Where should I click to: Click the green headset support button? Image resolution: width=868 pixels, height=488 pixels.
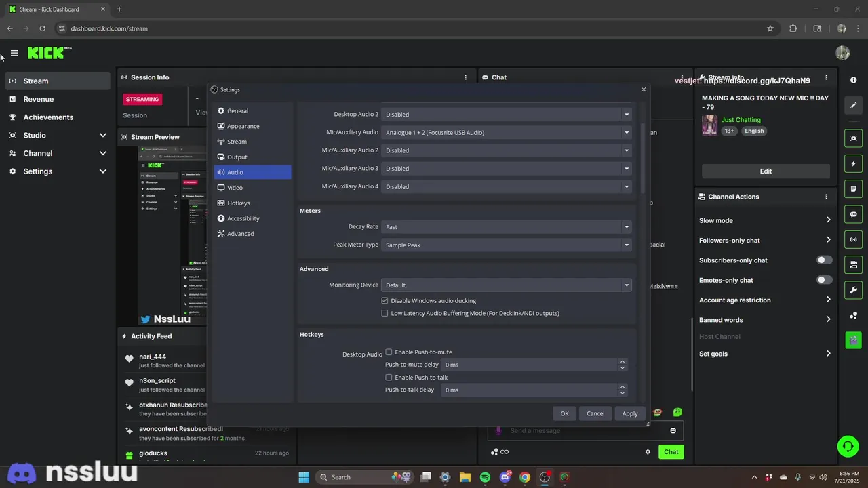point(848,446)
